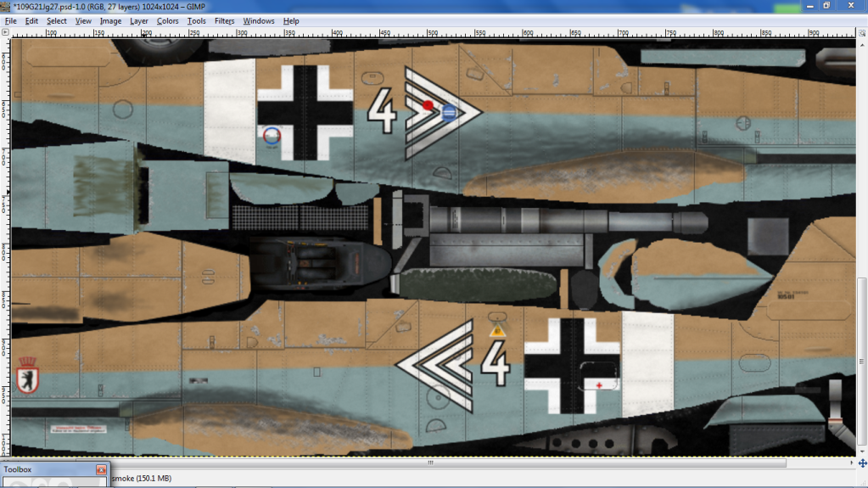This screenshot has height=488, width=868.
Task: Close the Toolbox window
Action: click(101, 469)
